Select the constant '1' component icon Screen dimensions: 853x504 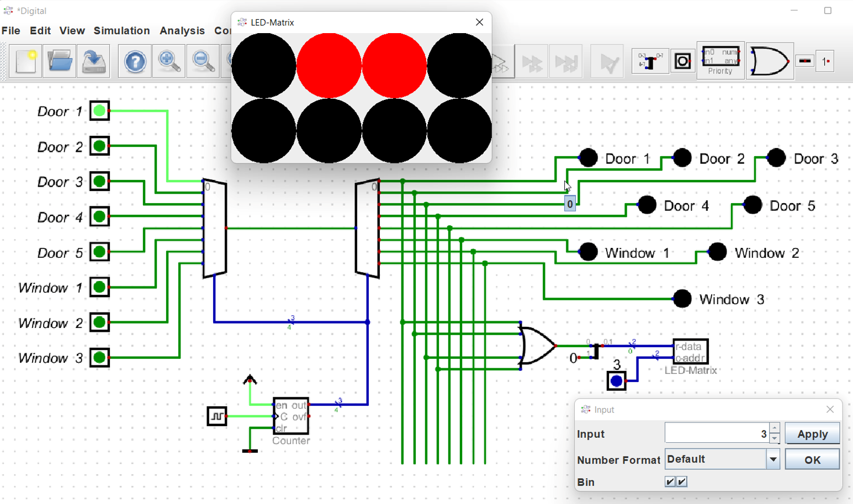(x=826, y=61)
